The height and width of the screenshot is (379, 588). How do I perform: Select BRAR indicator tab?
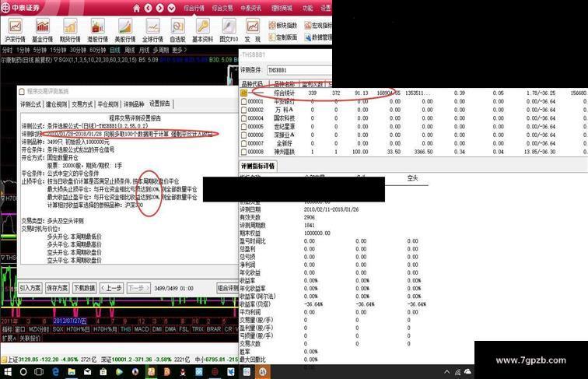[214, 329]
